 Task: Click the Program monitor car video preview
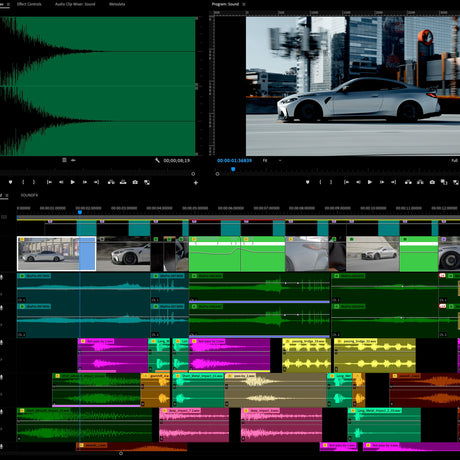click(x=353, y=86)
